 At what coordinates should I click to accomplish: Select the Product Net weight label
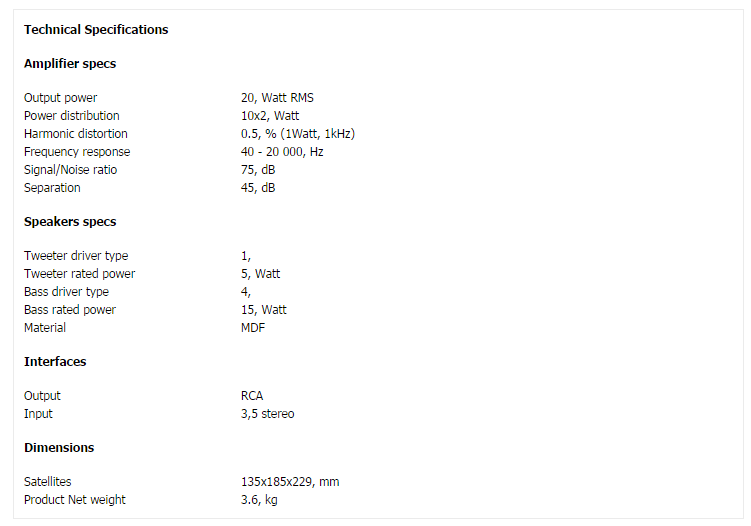click(x=75, y=500)
